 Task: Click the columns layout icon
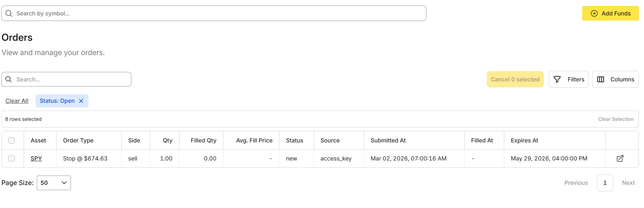coord(601,79)
